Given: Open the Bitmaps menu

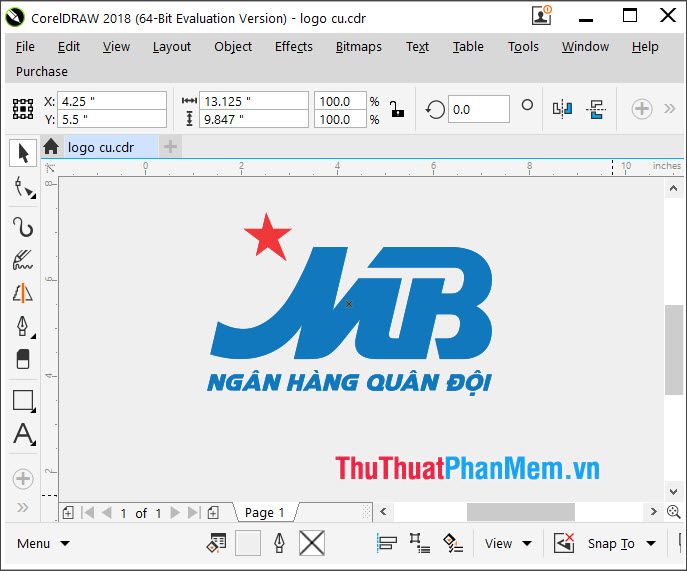Looking at the screenshot, I should (x=358, y=46).
